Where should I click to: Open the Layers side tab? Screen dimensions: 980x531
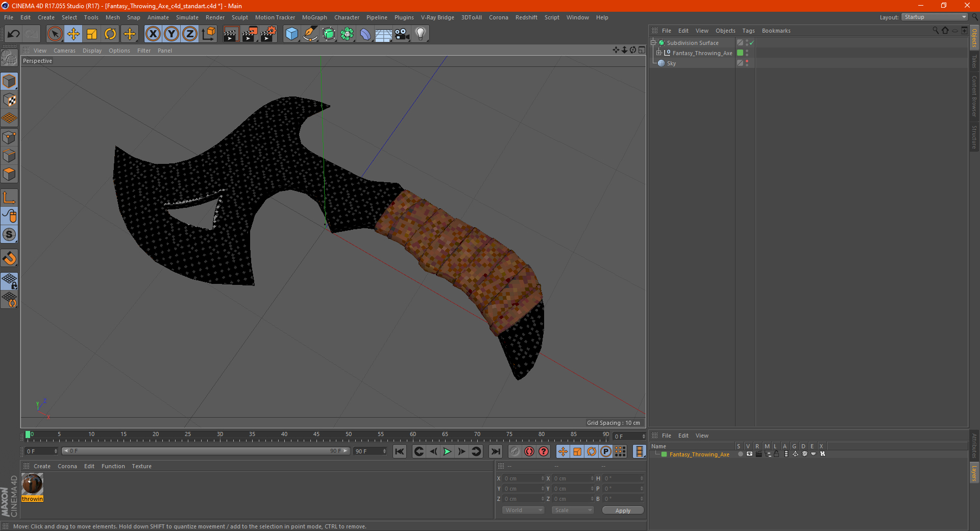click(974, 473)
